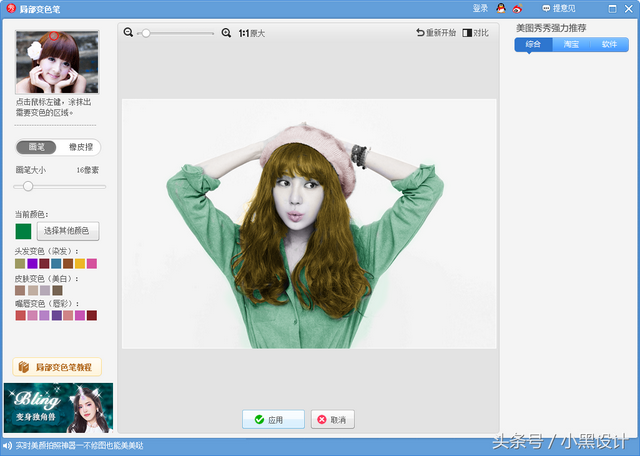Pick the salmon lip color swatch
This screenshot has width=640, height=456.
point(68,315)
